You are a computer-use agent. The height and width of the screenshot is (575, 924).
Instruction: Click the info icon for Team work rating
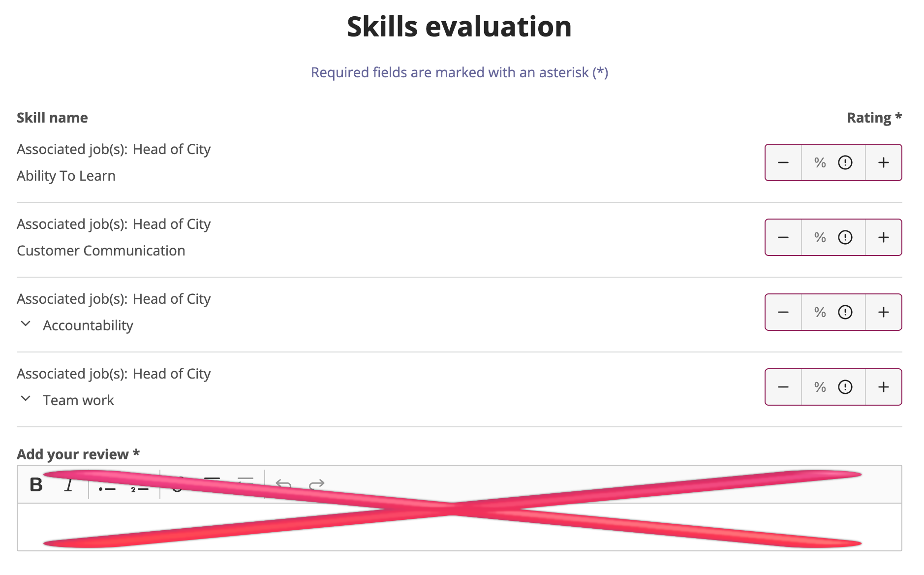coord(845,387)
